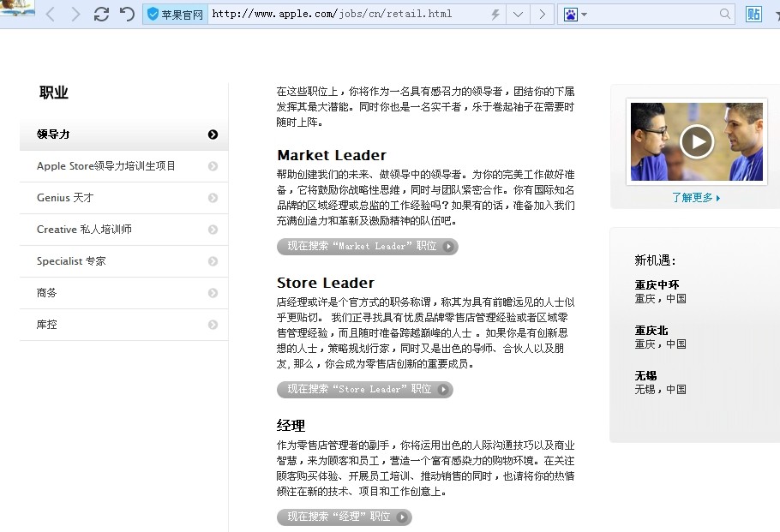Go forward with the browser forward arrow

(75, 14)
